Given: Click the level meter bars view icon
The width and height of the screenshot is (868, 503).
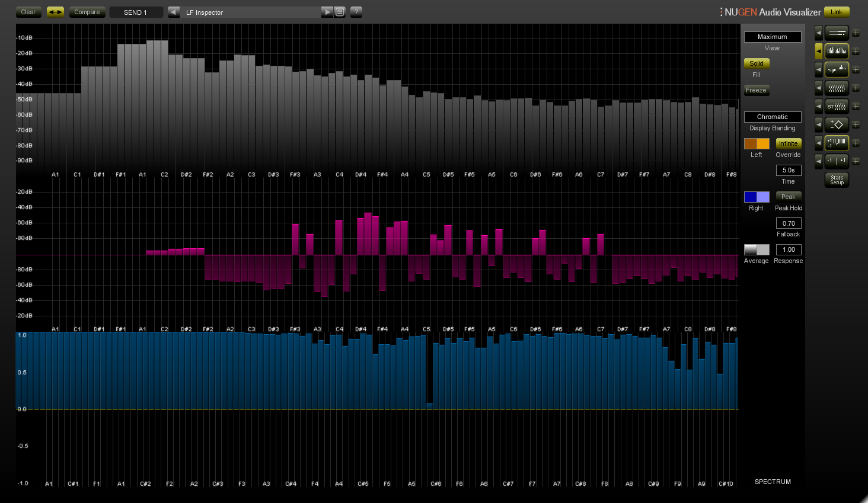Looking at the screenshot, I should [x=837, y=33].
